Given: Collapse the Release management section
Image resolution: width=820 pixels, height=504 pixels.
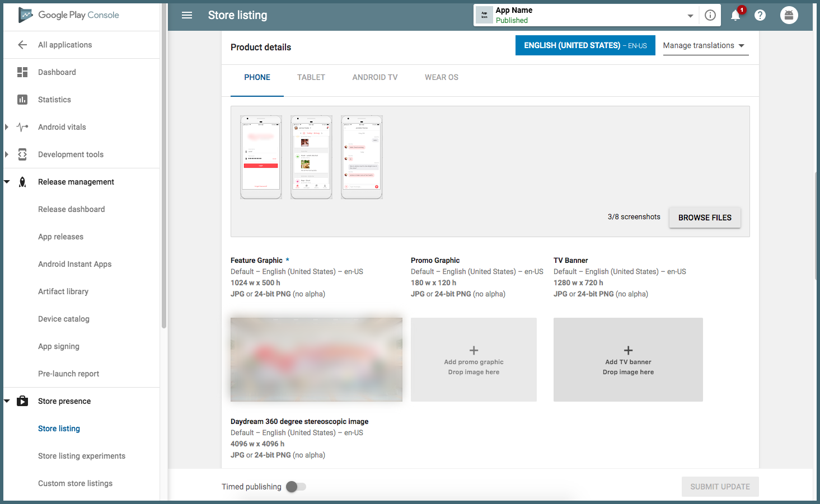Looking at the screenshot, I should (7, 182).
